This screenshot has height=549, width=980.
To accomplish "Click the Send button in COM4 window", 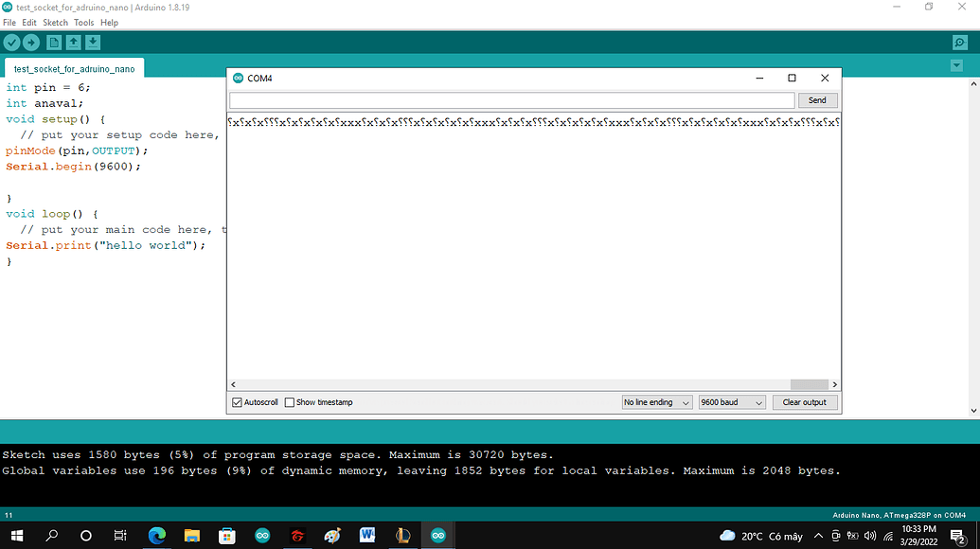I will point(817,100).
